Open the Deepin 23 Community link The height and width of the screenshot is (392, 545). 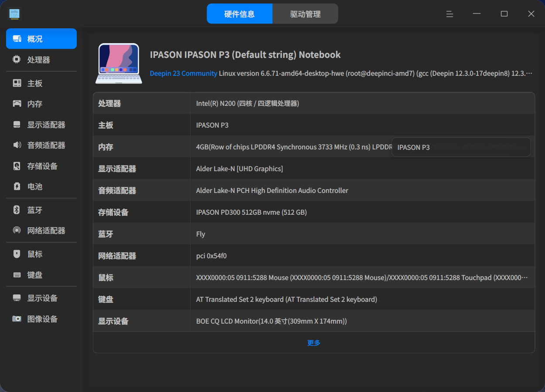pyautogui.click(x=184, y=73)
